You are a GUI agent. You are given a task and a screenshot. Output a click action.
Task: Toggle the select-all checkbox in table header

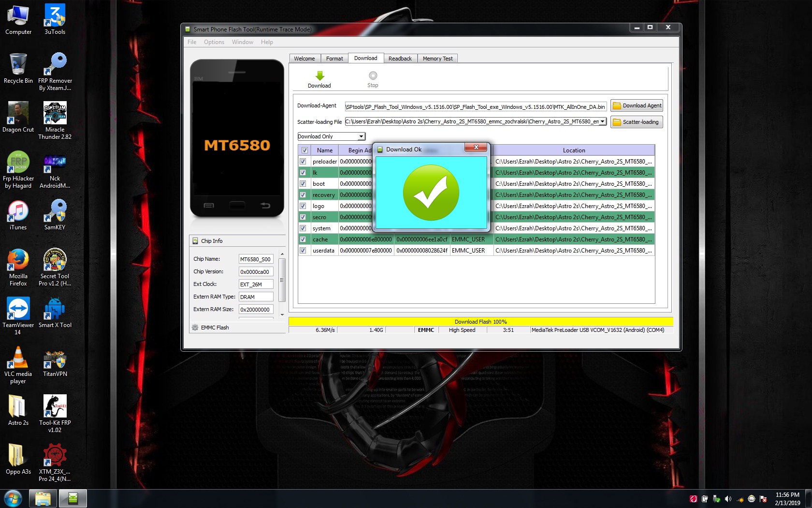[x=304, y=150]
